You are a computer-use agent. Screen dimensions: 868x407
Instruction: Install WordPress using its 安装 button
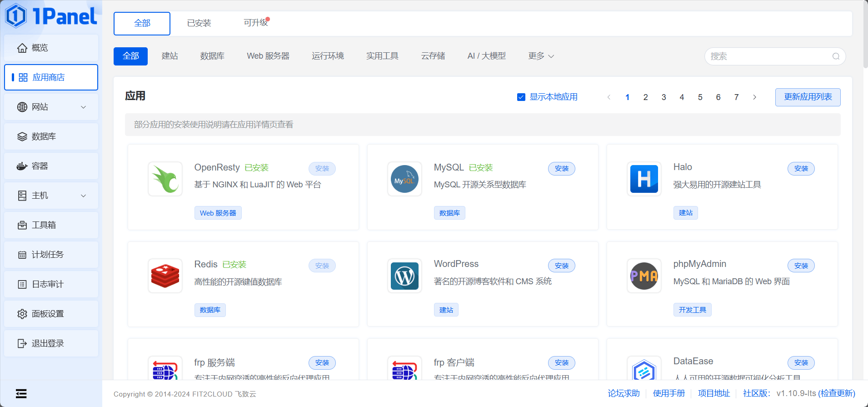(561, 266)
